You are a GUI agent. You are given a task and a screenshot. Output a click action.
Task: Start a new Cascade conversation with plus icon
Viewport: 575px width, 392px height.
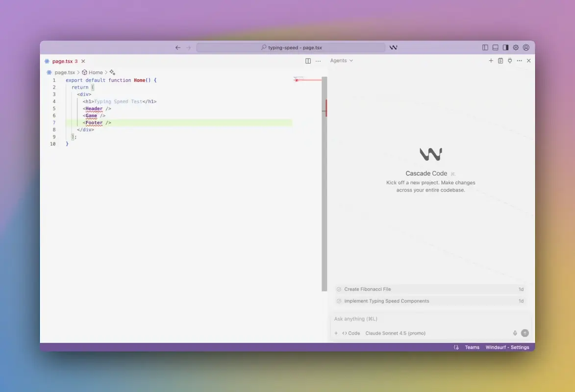pyautogui.click(x=491, y=61)
